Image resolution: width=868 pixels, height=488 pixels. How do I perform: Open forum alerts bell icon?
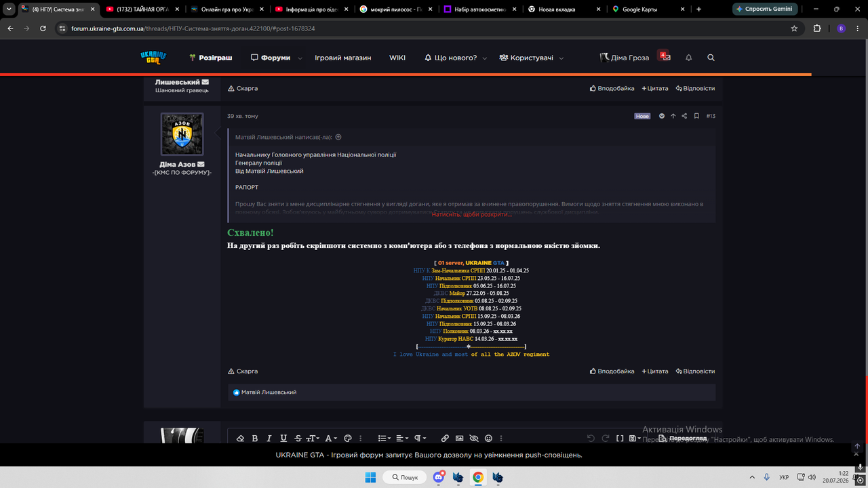(689, 58)
